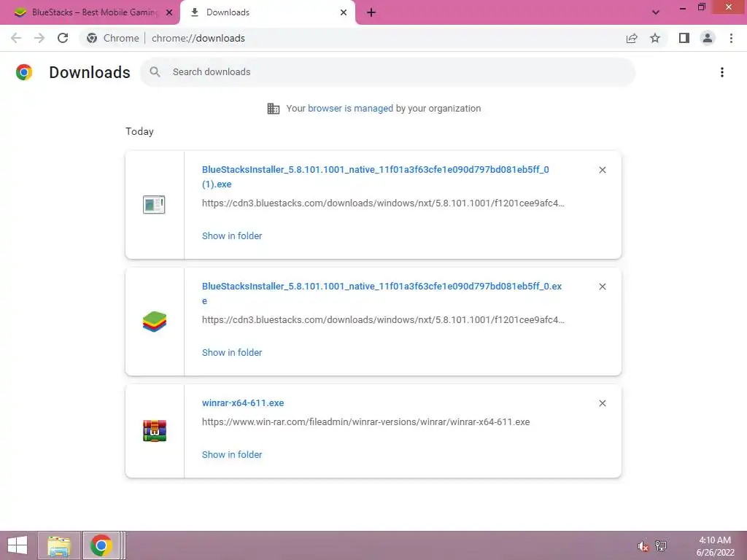This screenshot has height=560, width=747.
Task: Share this page icon in address bar
Action: [632, 38]
